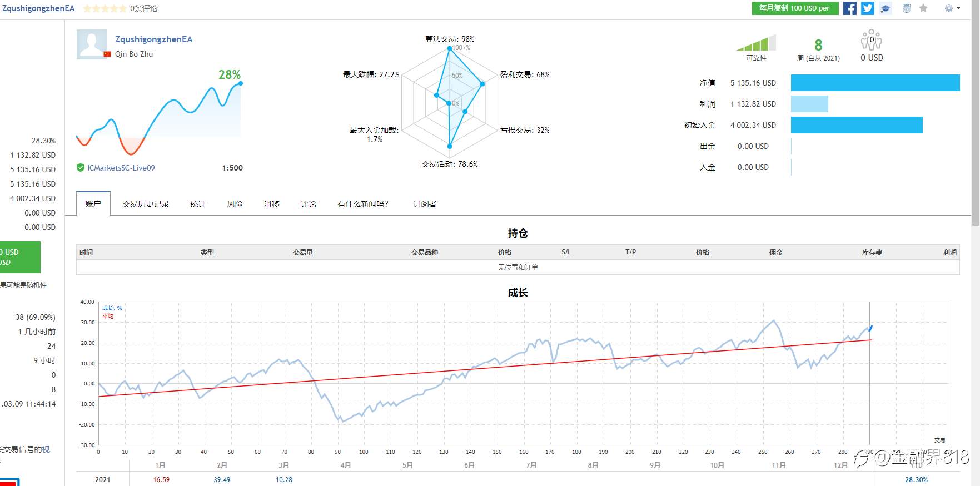Click the green USD button in left sidebar

pyautogui.click(x=20, y=257)
